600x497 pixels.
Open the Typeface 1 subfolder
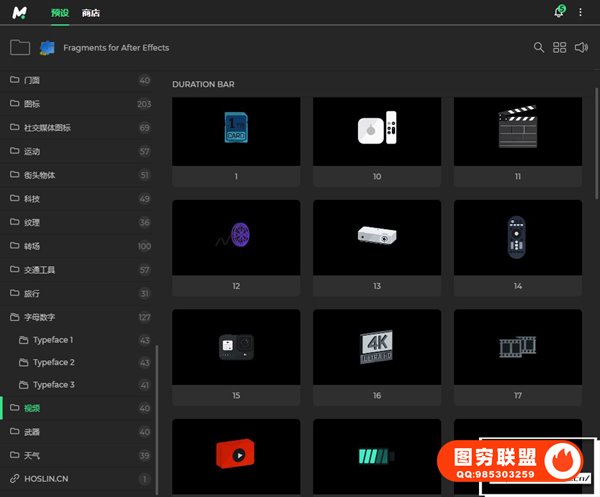click(x=53, y=340)
